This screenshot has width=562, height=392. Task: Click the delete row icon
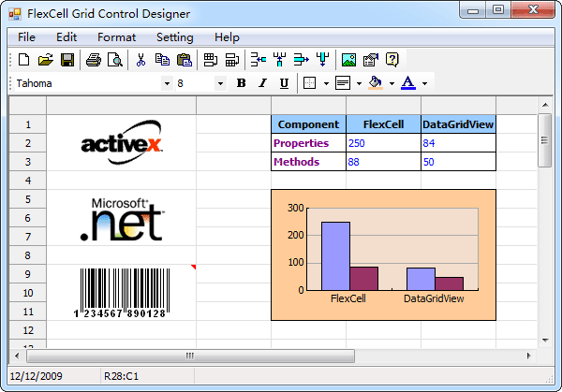301,60
